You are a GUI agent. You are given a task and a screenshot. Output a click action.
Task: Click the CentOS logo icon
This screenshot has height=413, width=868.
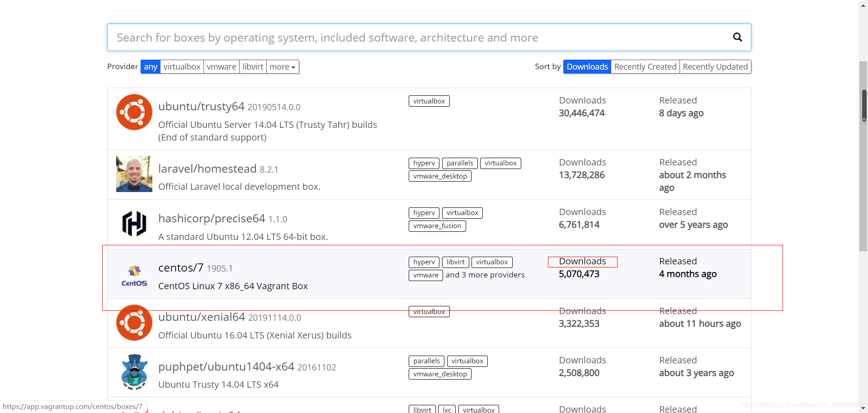[134, 276]
